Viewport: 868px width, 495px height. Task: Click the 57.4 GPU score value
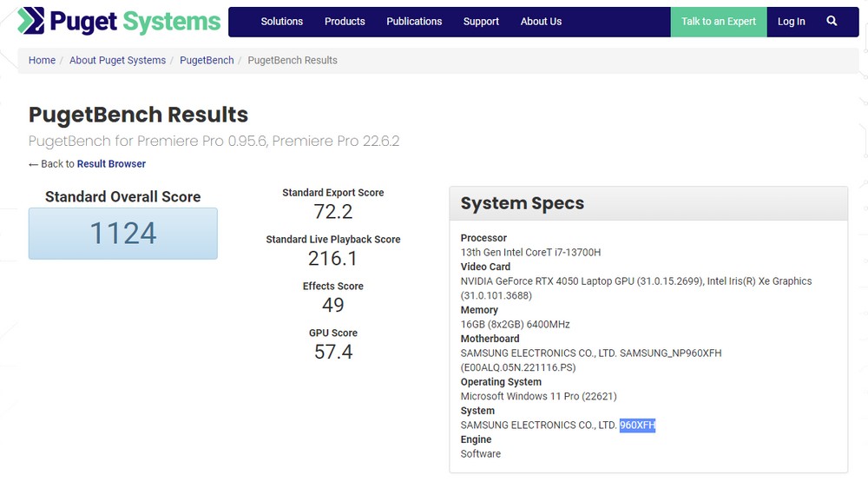(332, 353)
